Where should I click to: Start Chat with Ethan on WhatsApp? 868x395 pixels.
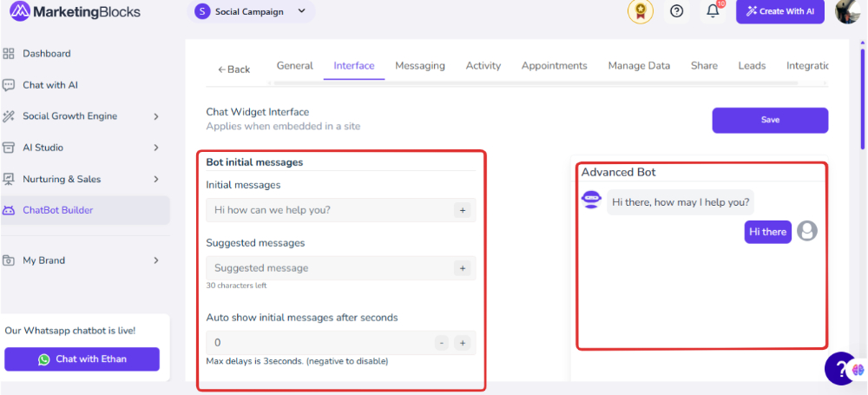pos(82,359)
